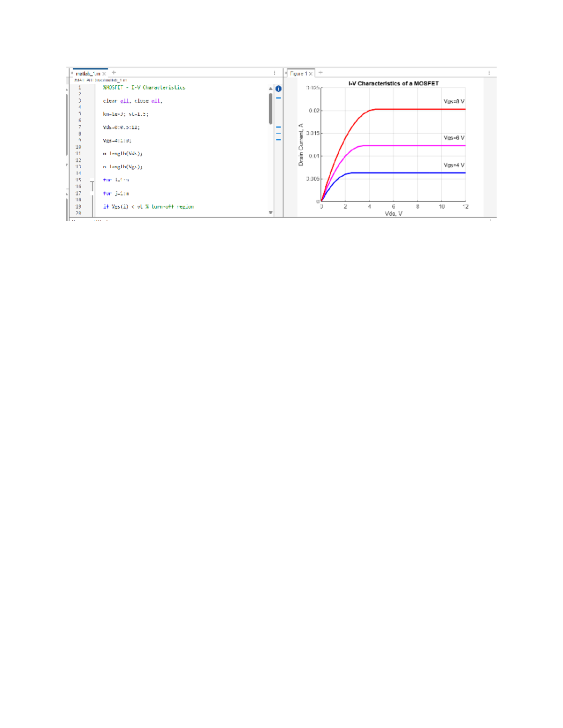Click the 'Drain Current, A' y-axis label
This screenshot has height=728, width=563.
click(x=301, y=145)
